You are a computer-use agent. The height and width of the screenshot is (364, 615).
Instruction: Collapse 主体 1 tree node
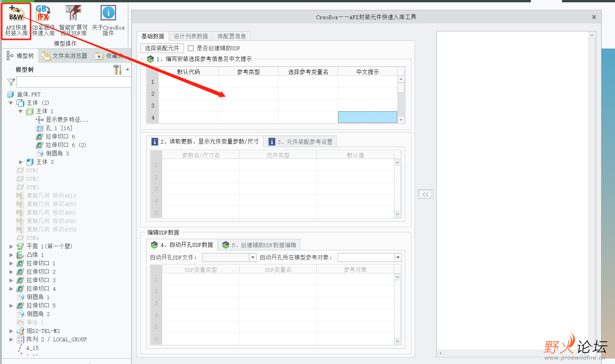pyautogui.click(x=20, y=111)
